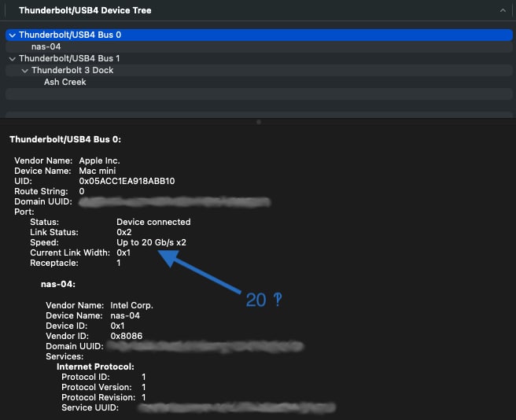516x420 pixels.
Task: Click the Receptacle label
Action: click(x=54, y=263)
